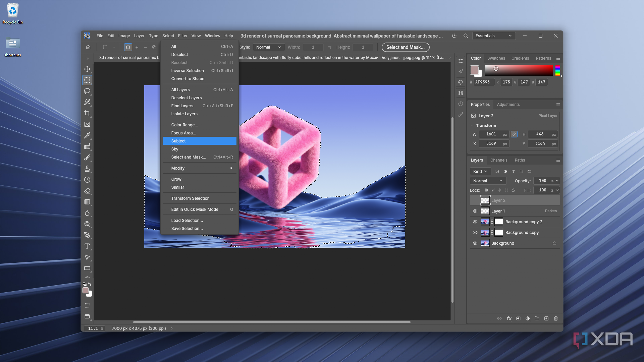Select the Eraser tool
Screen dimensions: 644x362
point(87,191)
